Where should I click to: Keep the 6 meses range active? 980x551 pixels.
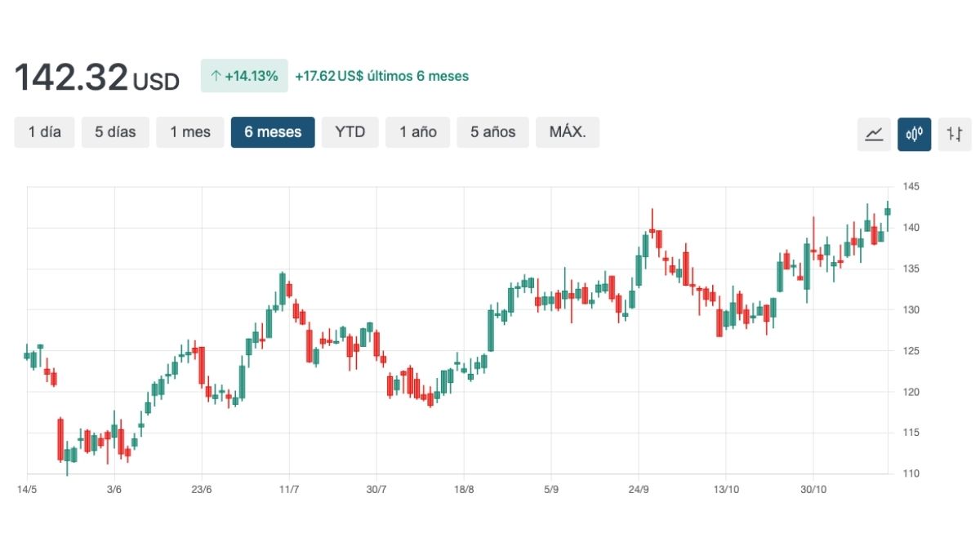(273, 131)
